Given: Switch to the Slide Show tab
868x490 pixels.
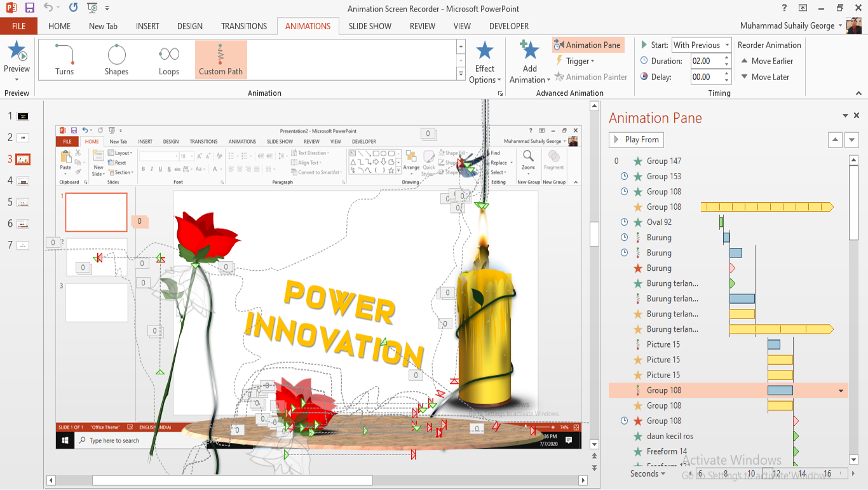Looking at the screenshot, I should tap(370, 26).
